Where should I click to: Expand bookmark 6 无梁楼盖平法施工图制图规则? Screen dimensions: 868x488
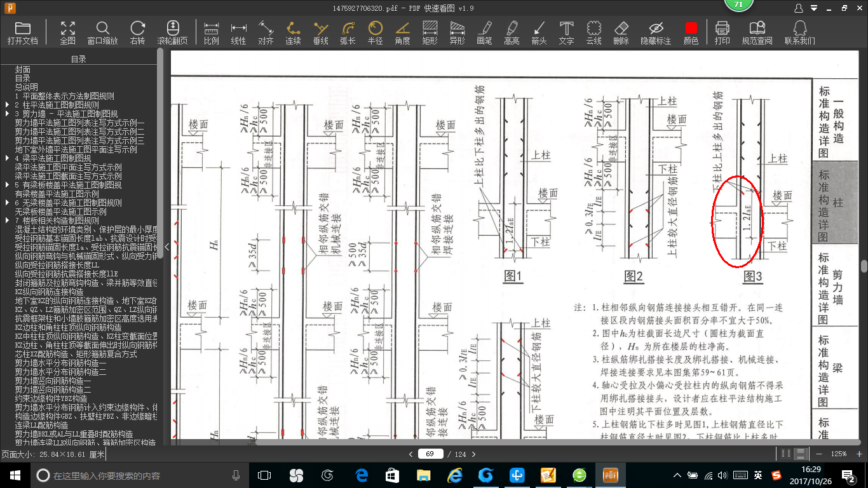pyautogui.click(x=6, y=203)
